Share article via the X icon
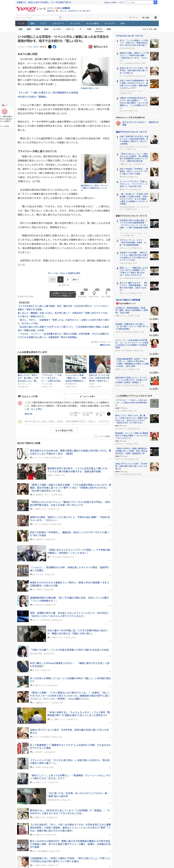Screen dimensions: 174x868 (x=50, y=47)
